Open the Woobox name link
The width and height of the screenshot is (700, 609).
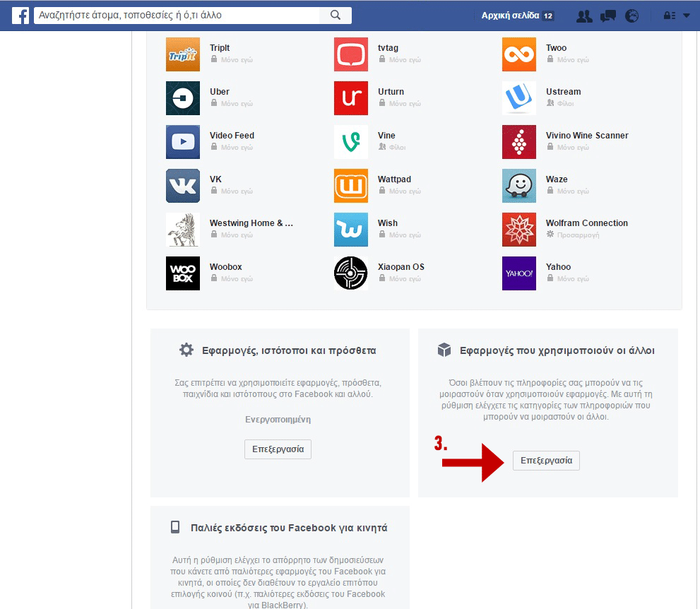coord(226,266)
